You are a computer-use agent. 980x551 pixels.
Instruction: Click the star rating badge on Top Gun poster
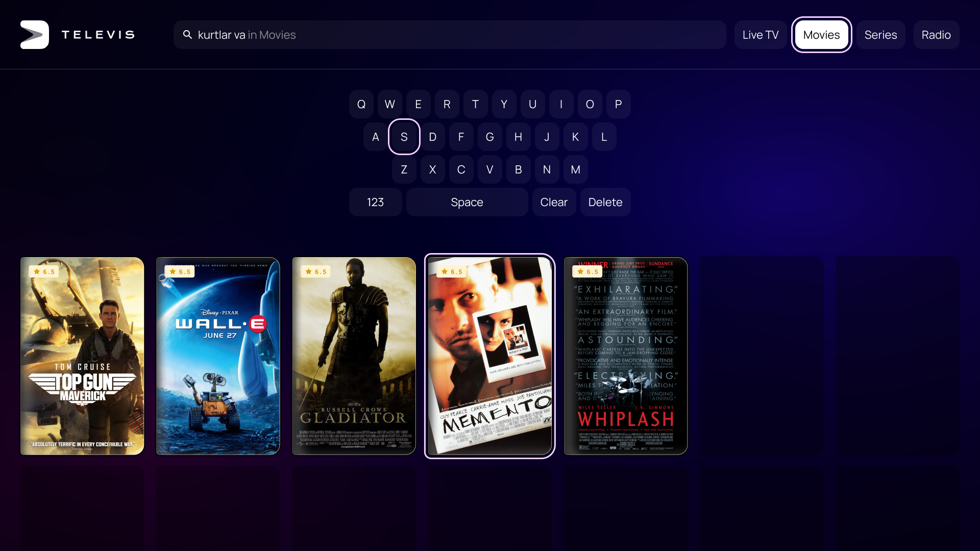(44, 272)
